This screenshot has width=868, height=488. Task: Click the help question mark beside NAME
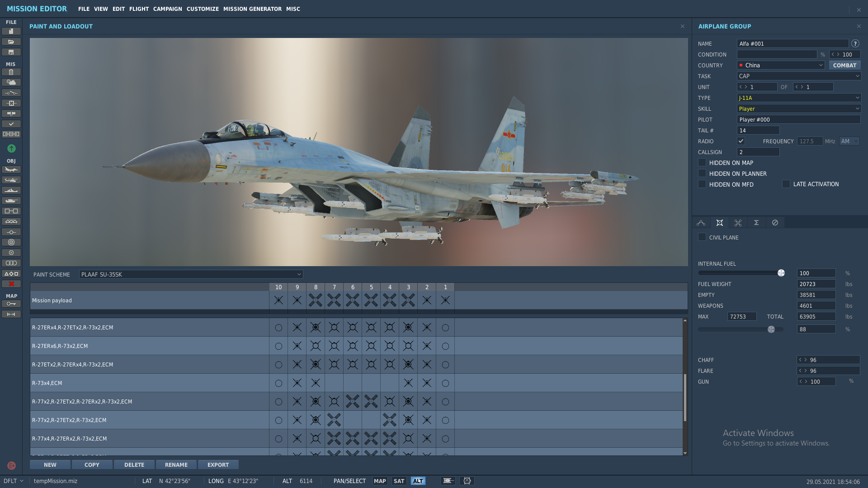coord(855,43)
